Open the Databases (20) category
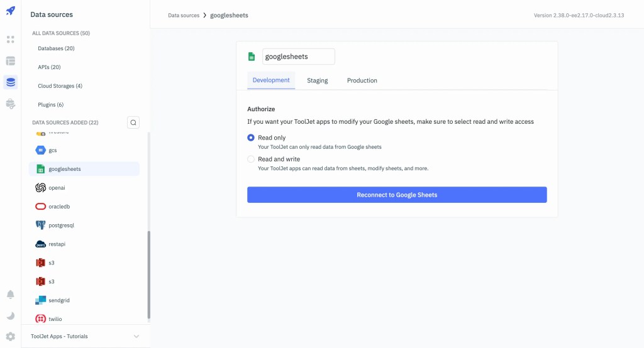 pos(56,48)
